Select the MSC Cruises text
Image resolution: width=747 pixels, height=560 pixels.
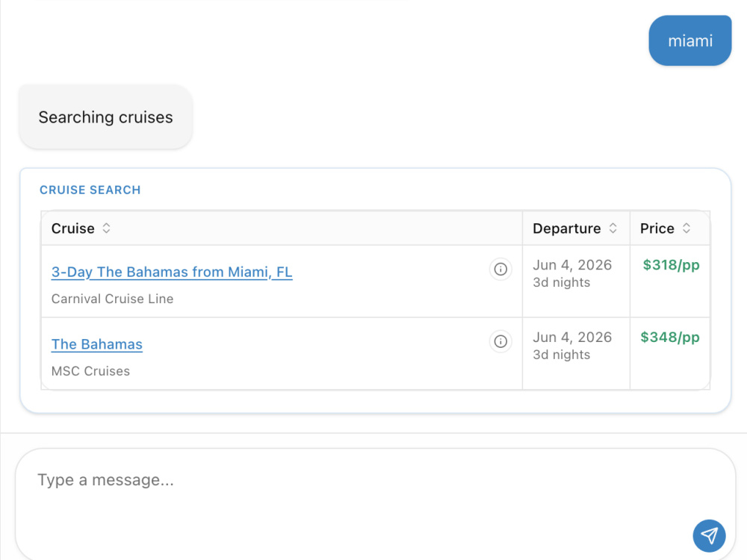point(90,371)
